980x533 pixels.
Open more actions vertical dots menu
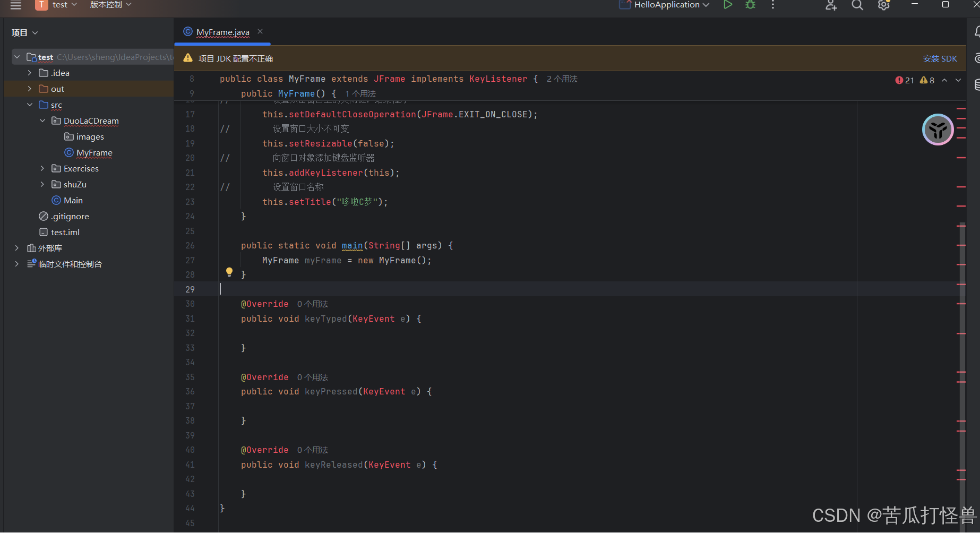tap(773, 5)
